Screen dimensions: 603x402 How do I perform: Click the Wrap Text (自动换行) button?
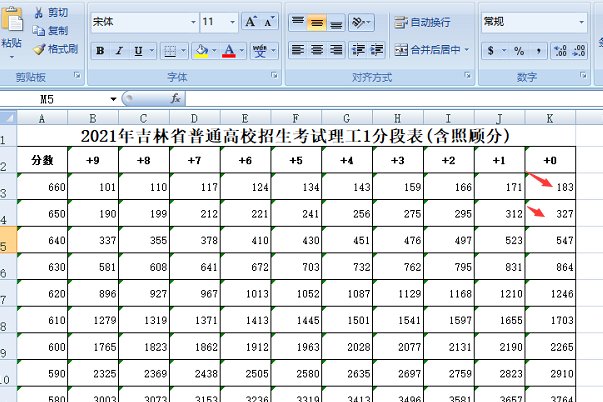point(422,22)
